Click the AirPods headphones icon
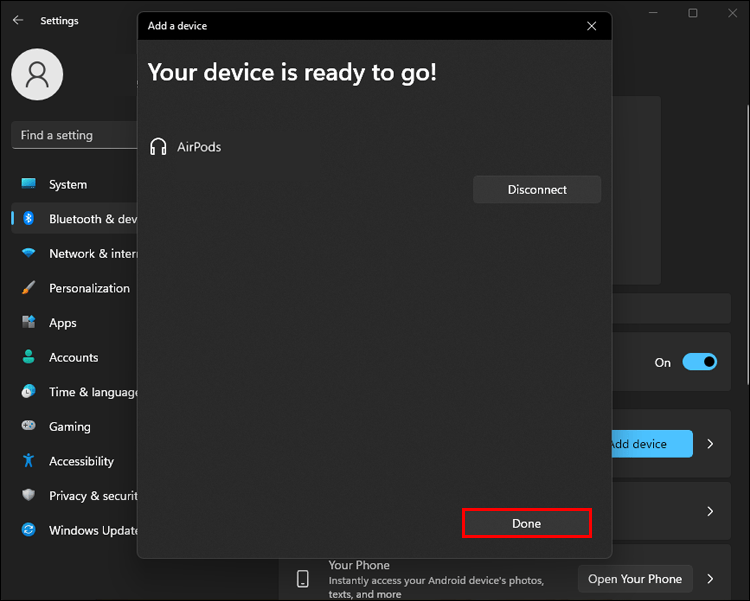The width and height of the screenshot is (750, 601). tap(158, 146)
